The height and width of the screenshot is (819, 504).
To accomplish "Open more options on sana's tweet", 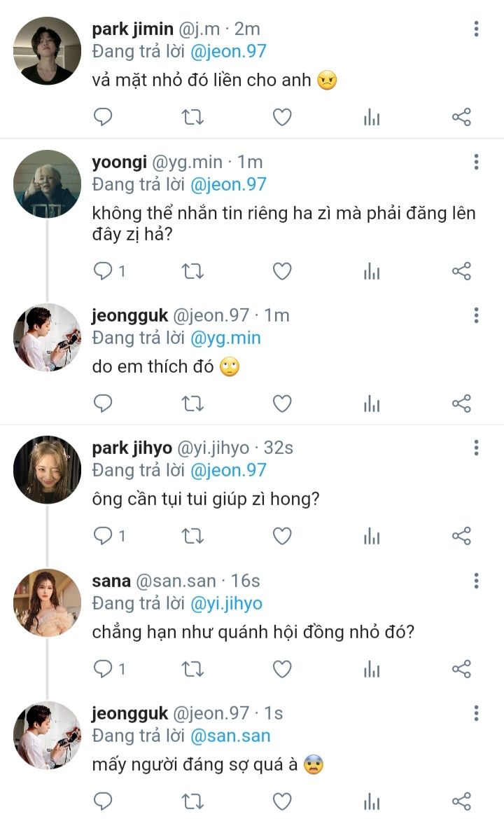I will [x=476, y=581].
